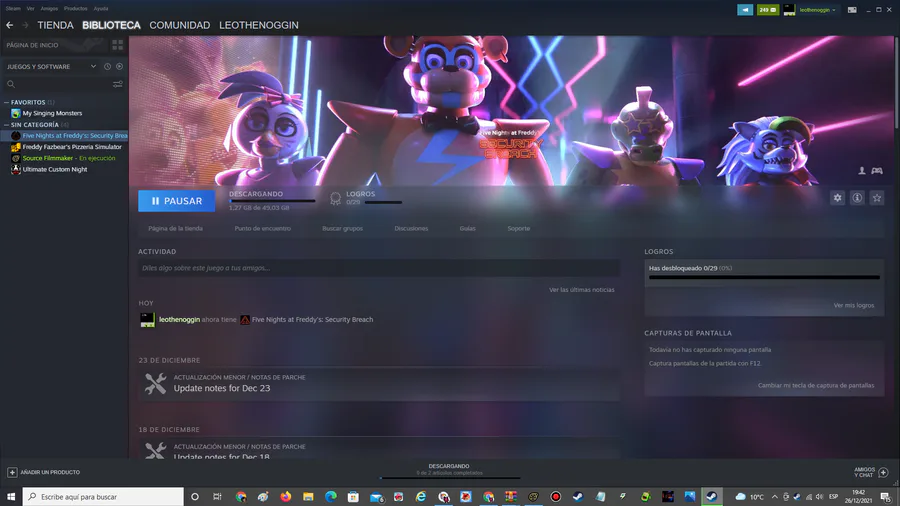The width and height of the screenshot is (900, 506).
Task: Open Página de la tienda link
Action: pyautogui.click(x=175, y=228)
